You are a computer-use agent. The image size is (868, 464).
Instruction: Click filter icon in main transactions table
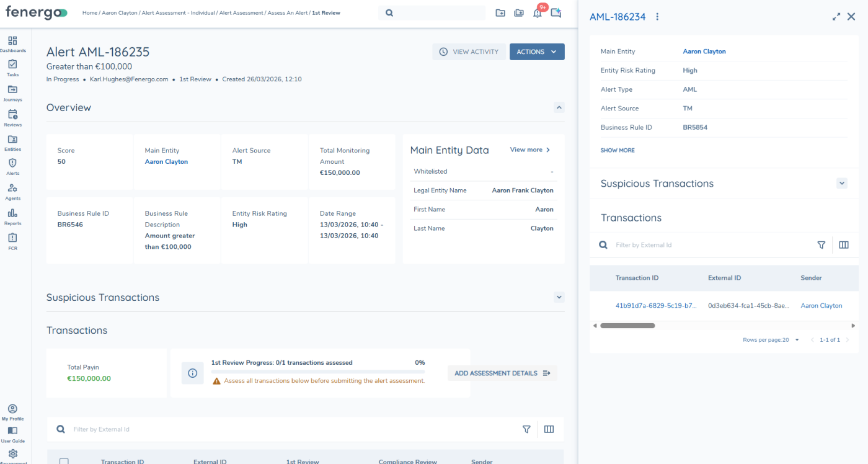(526, 429)
